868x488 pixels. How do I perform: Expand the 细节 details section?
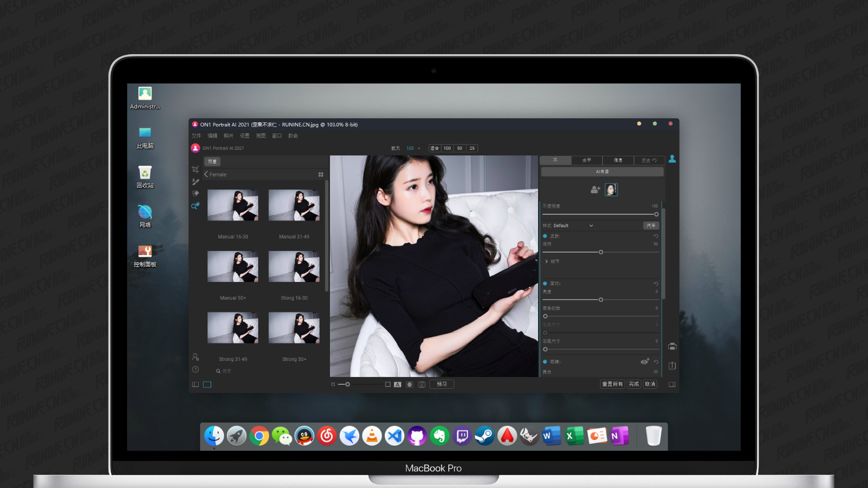pos(547,261)
